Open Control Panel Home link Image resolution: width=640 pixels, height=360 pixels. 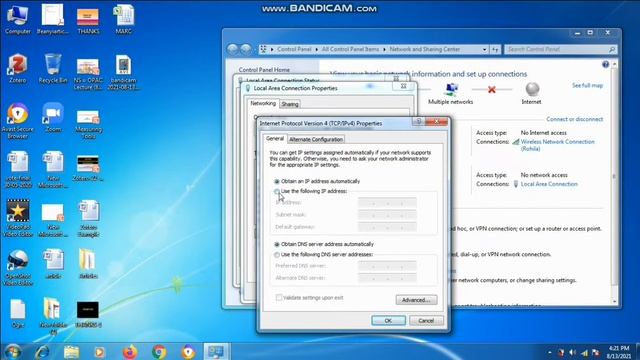click(x=264, y=70)
